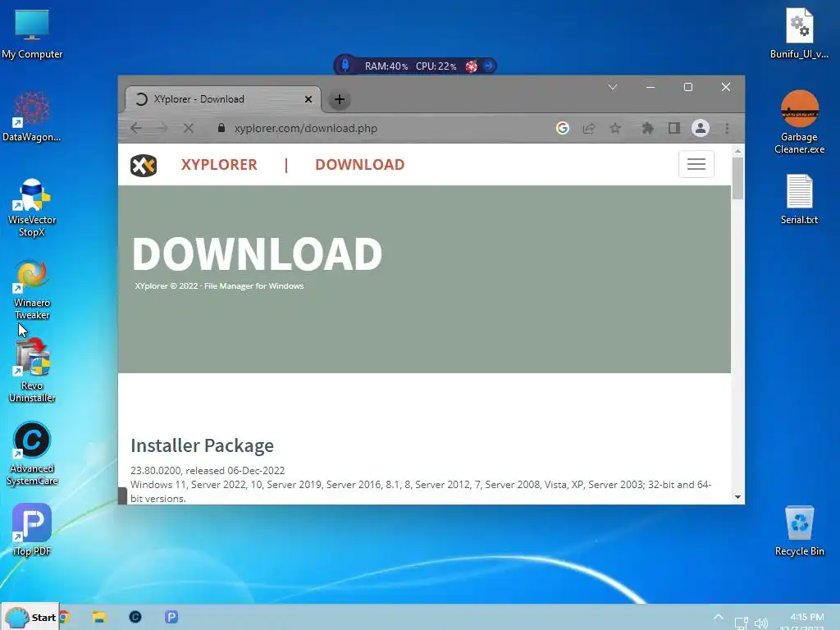Viewport: 840px width, 630px height.
Task: Open Chrome from taskbar
Action: [x=66, y=617]
